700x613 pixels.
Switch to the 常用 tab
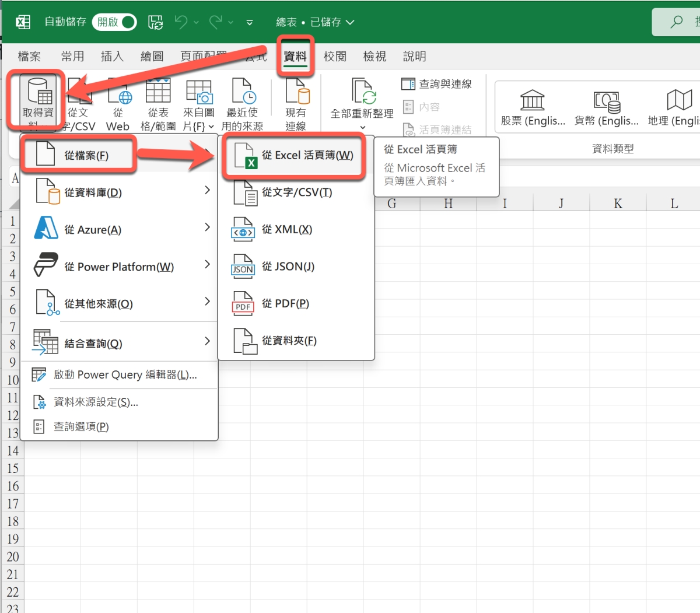(x=72, y=57)
